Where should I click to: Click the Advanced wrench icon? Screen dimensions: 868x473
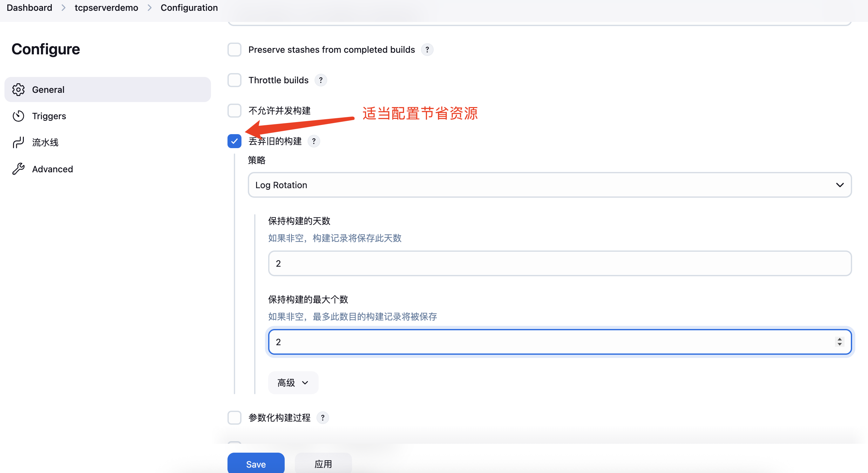[18, 169]
